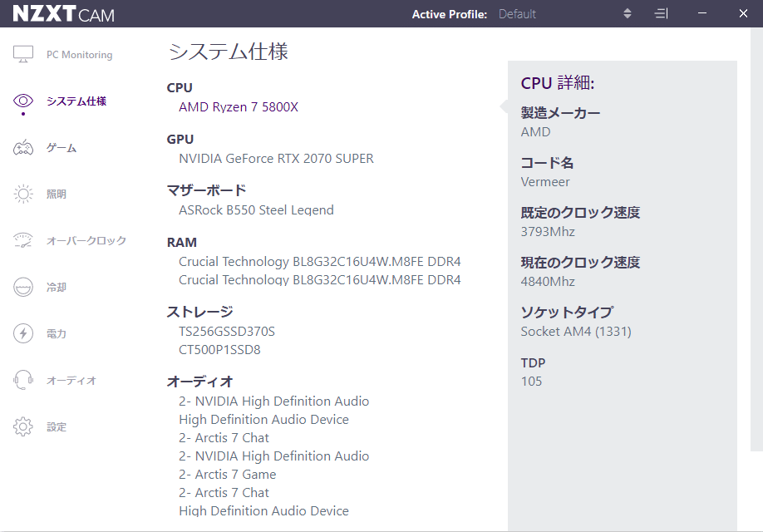Select first 2- NVIDIA High Definition Audio
Image resolution: width=763 pixels, height=532 pixels.
274,401
